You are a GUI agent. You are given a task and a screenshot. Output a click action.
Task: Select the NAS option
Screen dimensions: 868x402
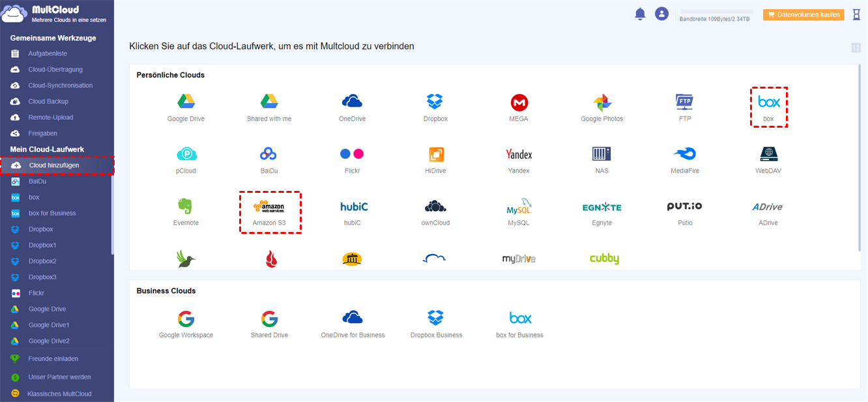[x=601, y=160]
